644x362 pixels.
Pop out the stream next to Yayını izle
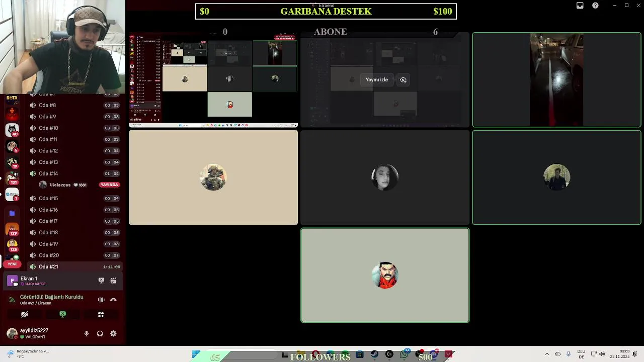403,80
